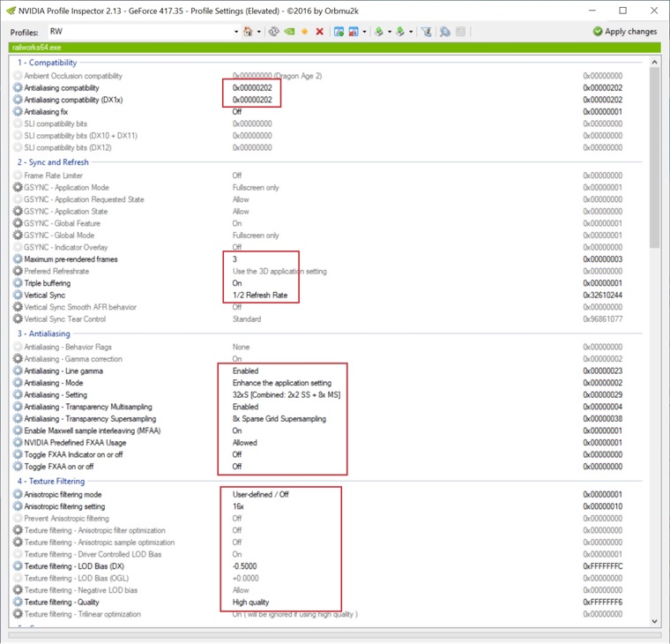Viewport: 670px width, 644px height.
Task: Click the import profiles icon
Action: click(400, 32)
